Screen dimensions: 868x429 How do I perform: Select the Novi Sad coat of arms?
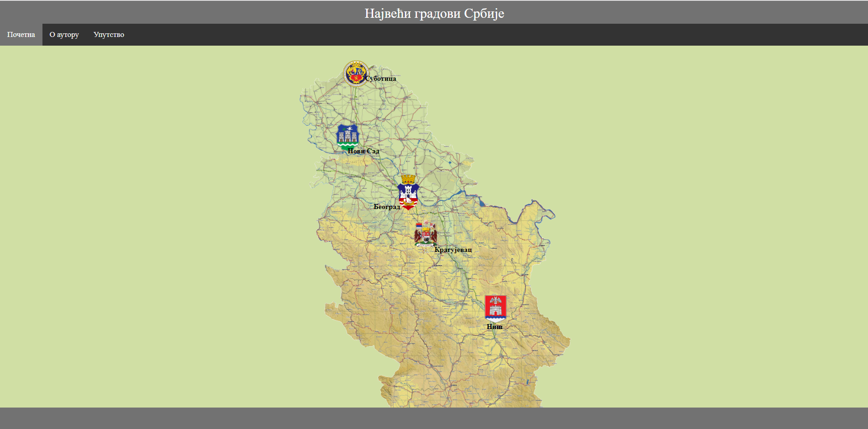click(x=347, y=137)
